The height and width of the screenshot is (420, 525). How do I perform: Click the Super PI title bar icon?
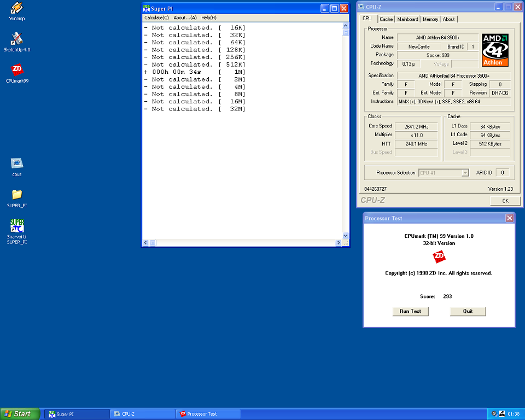(x=147, y=8)
